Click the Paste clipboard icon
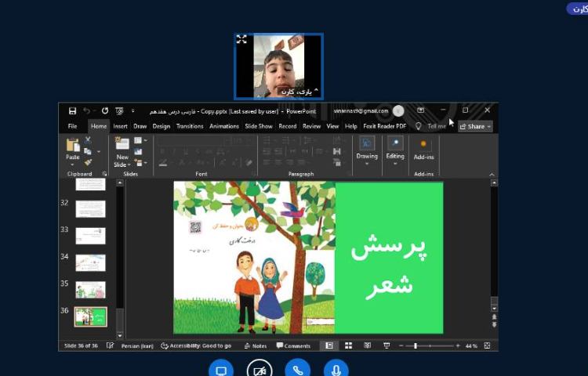Viewport: 588px width, 376px height. [x=73, y=145]
